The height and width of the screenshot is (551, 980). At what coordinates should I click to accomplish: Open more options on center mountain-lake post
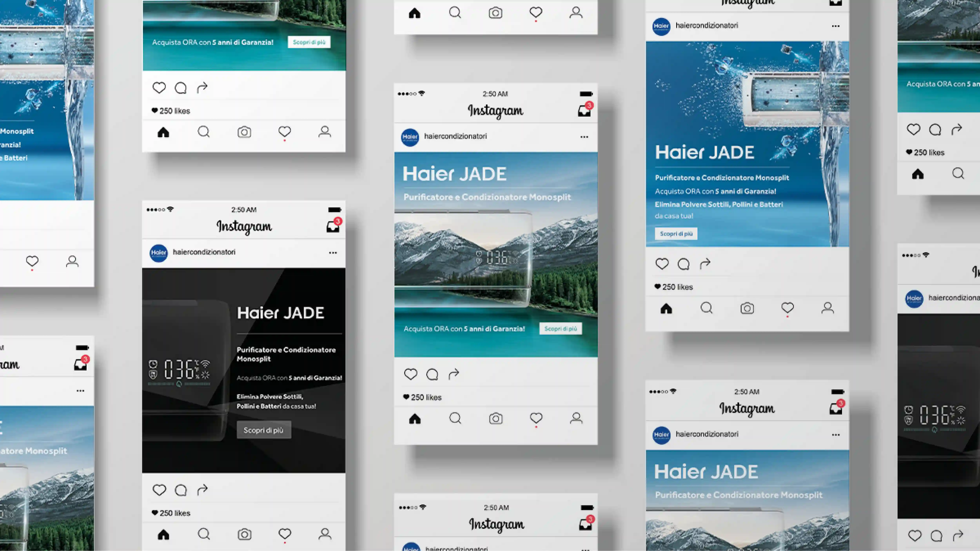click(x=584, y=137)
